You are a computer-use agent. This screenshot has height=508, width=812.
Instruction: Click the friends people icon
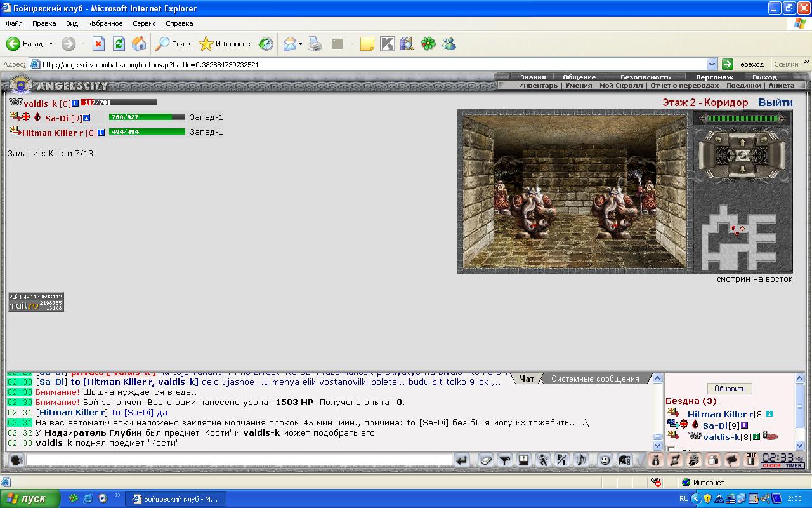713,460
